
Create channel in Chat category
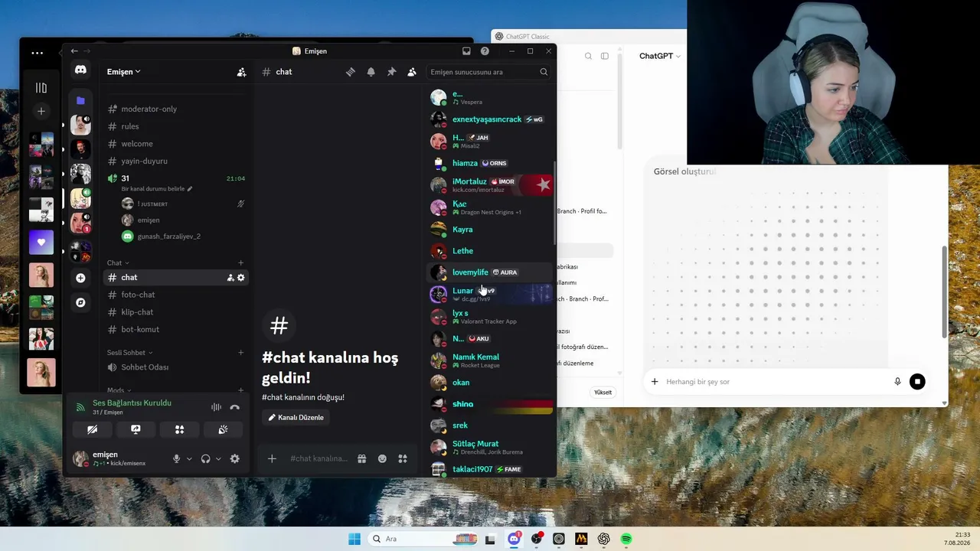coord(241,263)
